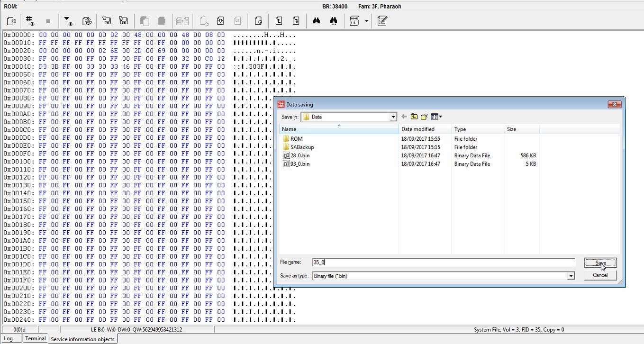Switch to the Log tab
The height and width of the screenshot is (344, 644).
(x=9, y=338)
